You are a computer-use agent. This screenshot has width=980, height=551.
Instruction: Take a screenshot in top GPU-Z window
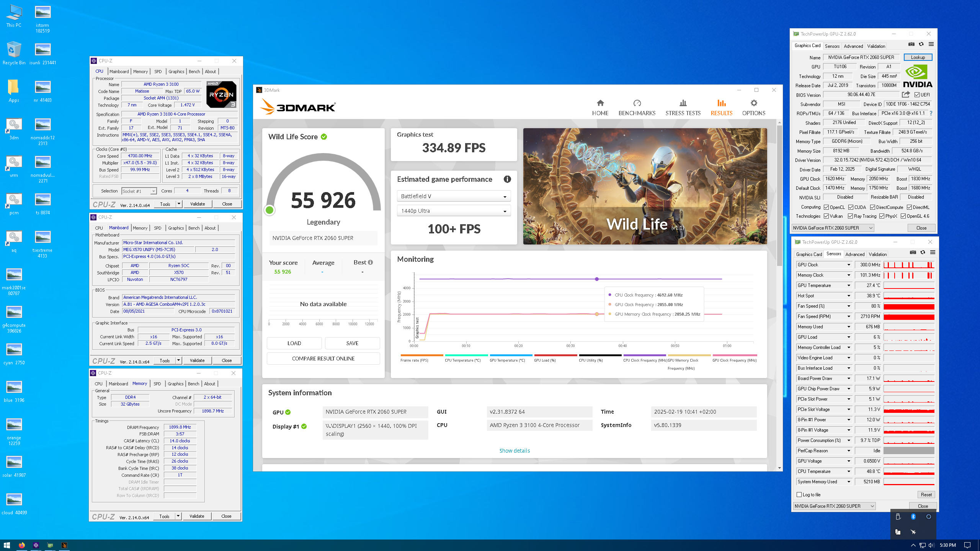click(x=911, y=44)
